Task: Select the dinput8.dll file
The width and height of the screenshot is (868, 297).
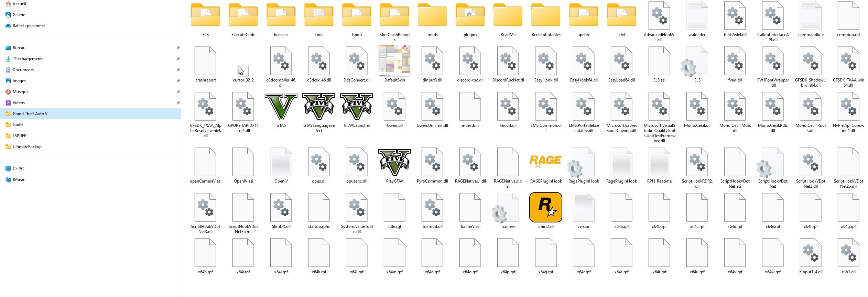Action: click(432, 61)
